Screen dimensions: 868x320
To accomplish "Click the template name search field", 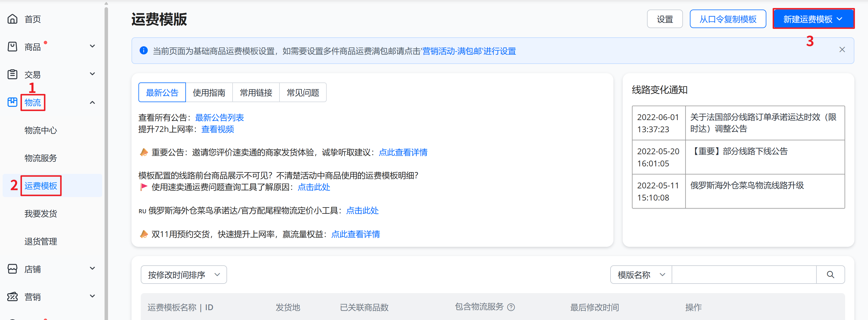I will tap(744, 275).
